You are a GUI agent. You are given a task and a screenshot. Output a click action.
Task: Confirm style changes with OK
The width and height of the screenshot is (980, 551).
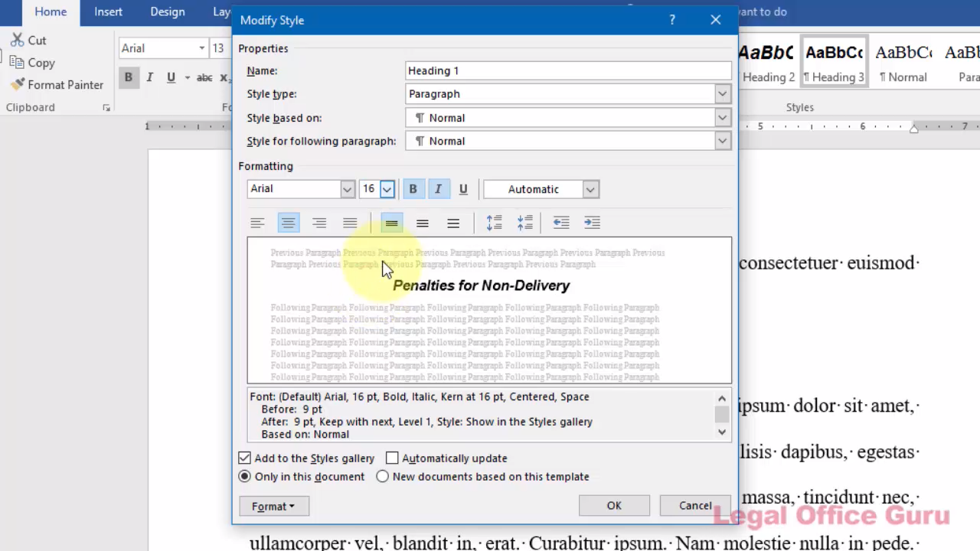[x=614, y=505]
